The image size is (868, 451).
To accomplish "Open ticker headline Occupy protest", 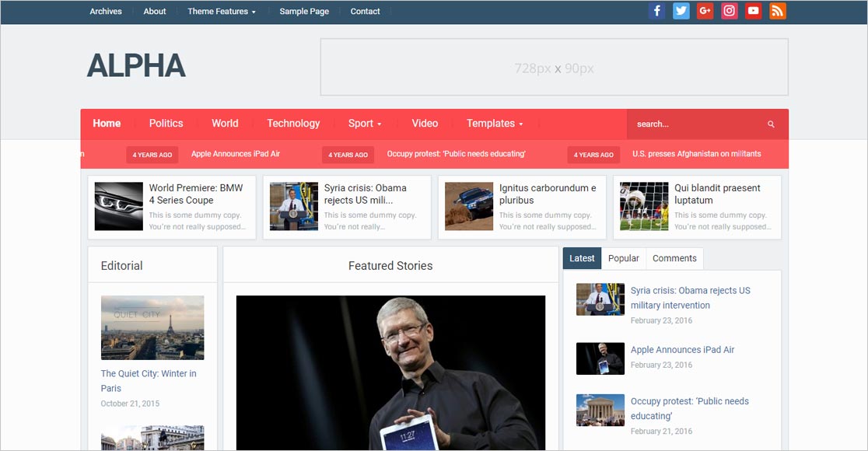I will coord(456,154).
